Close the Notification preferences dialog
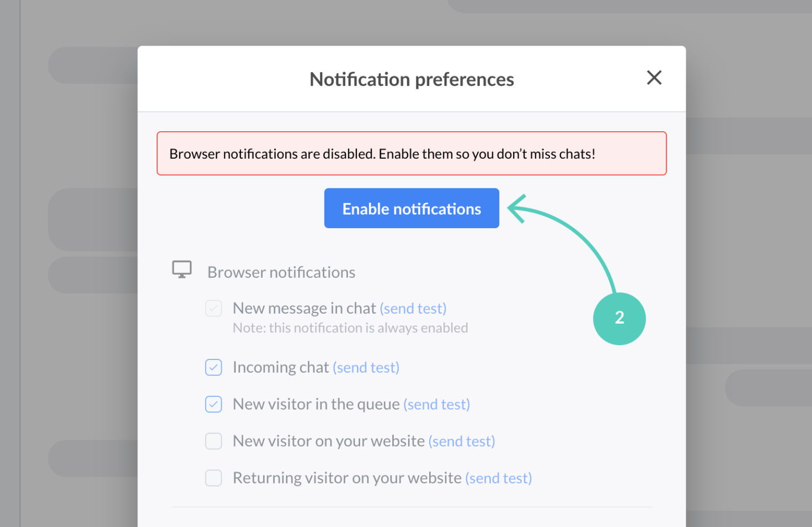The image size is (812, 527). (654, 78)
